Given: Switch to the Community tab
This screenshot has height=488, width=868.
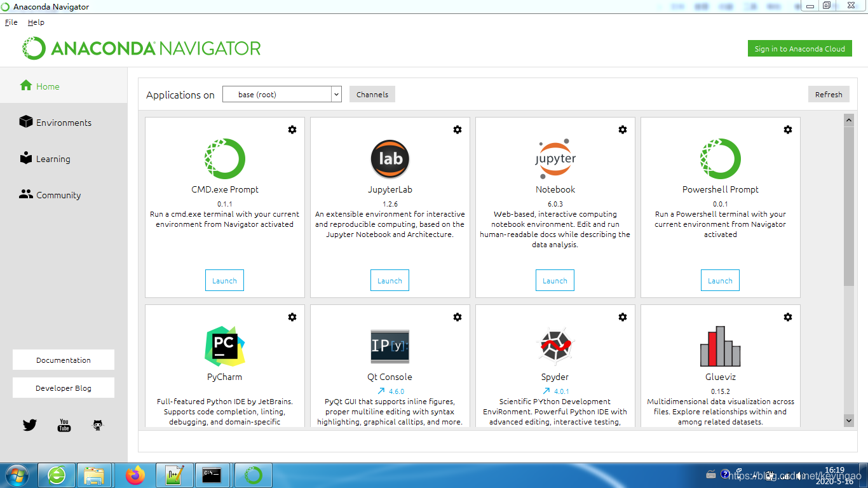Looking at the screenshot, I should [x=64, y=194].
